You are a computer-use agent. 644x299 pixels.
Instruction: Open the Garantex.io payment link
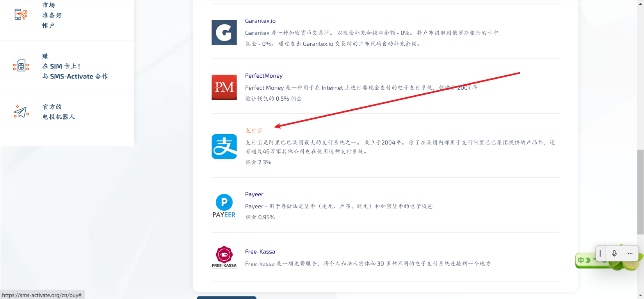coord(260,21)
